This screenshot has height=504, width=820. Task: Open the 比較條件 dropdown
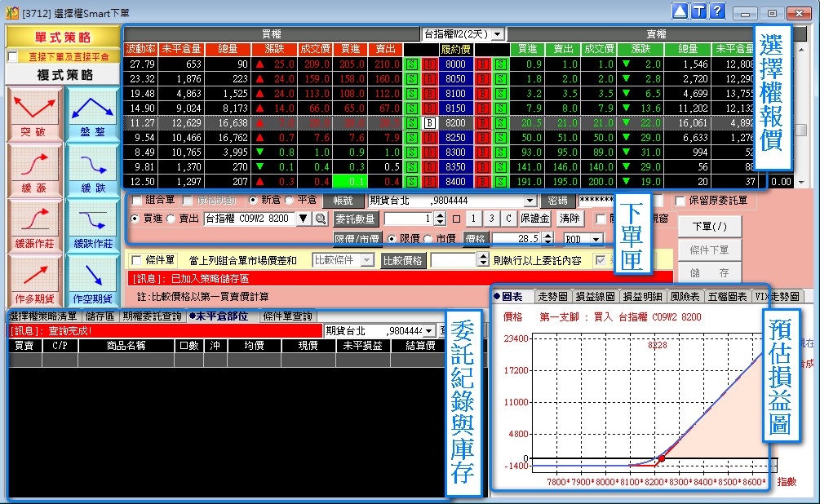pos(367,260)
